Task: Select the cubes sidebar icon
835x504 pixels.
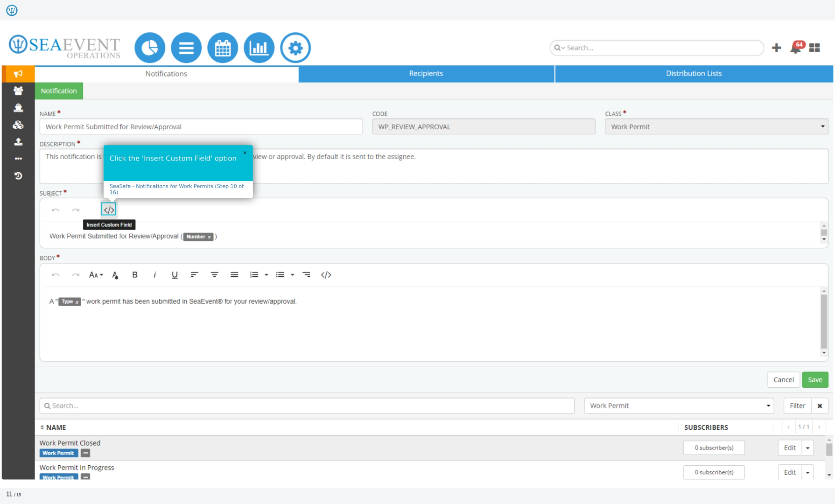Action: click(x=18, y=125)
